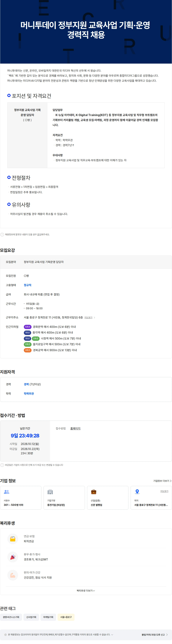The width and height of the screenshot is (172, 644).
Task: Click the 포지션 및 자격요건 heading
Action: coord(31,96)
